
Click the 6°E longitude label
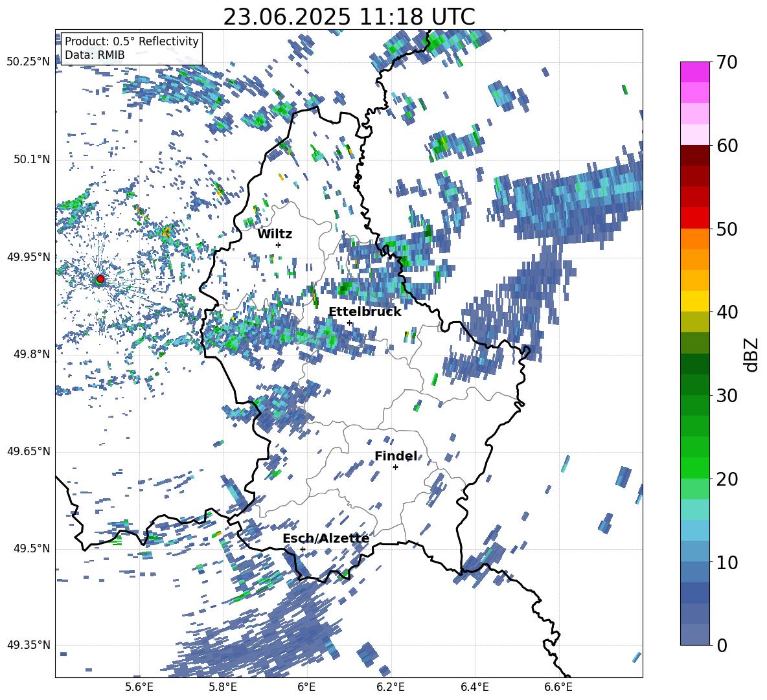coord(306,687)
